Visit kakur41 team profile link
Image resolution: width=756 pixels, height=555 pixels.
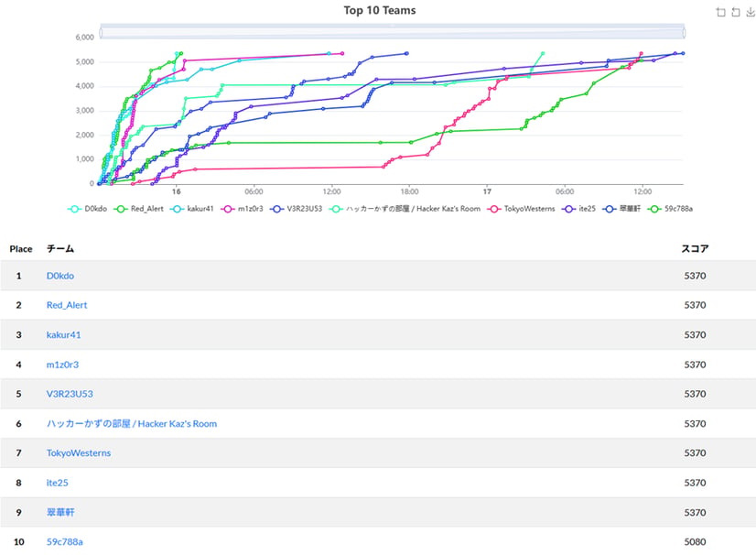coord(63,335)
